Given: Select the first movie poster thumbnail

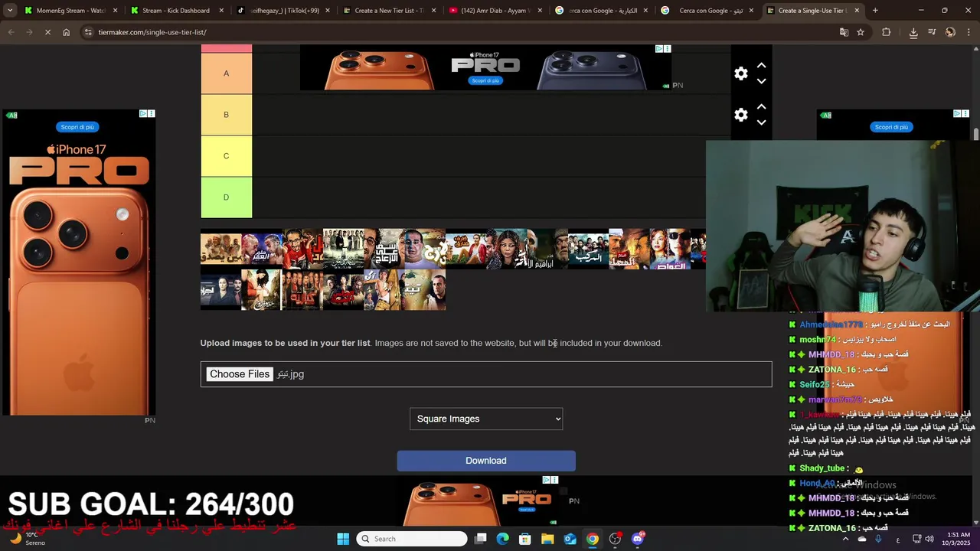Looking at the screenshot, I should (220, 249).
